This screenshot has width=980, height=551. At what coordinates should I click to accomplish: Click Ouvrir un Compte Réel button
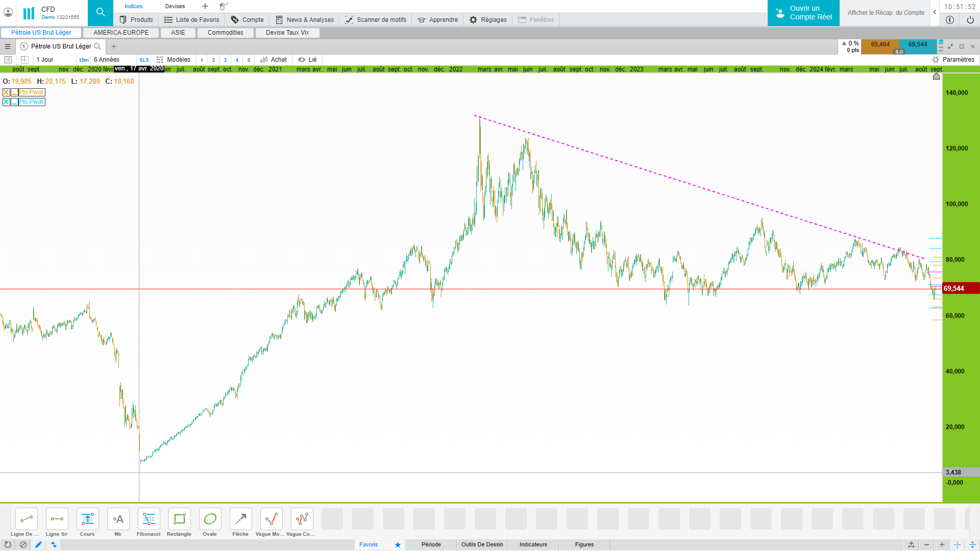coord(803,13)
